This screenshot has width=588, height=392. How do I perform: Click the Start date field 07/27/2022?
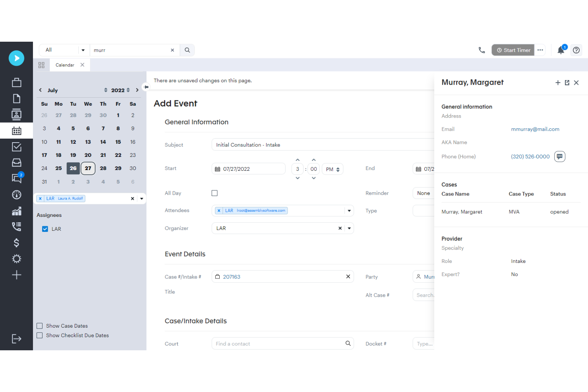pyautogui.click(x=249, y=169)
